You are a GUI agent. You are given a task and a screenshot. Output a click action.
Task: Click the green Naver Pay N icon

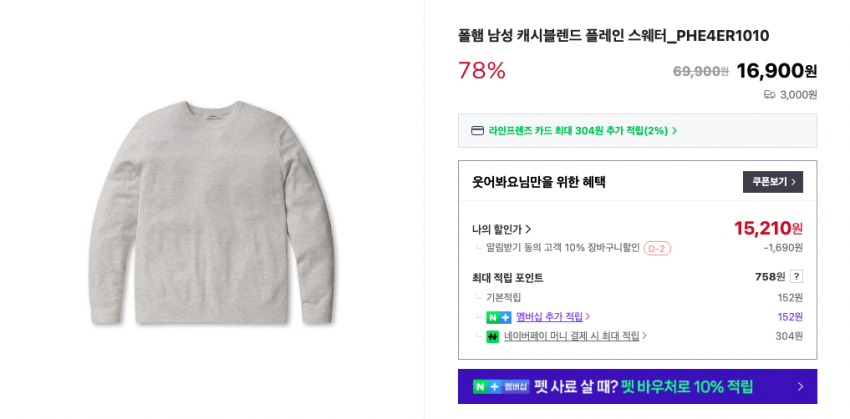pos(492,337)
